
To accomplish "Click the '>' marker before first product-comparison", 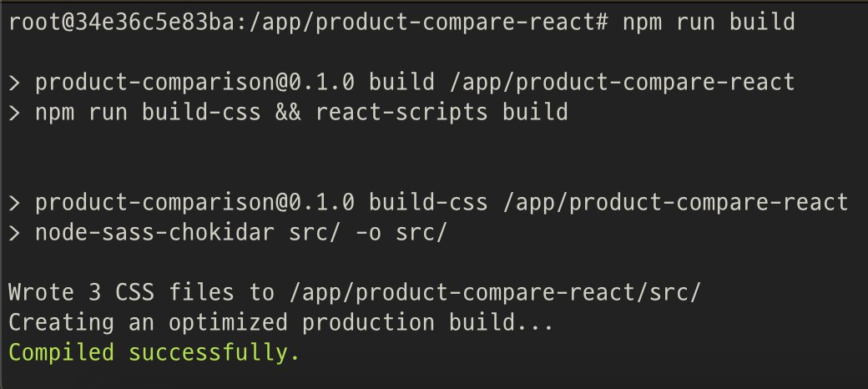I will (15, 83).
